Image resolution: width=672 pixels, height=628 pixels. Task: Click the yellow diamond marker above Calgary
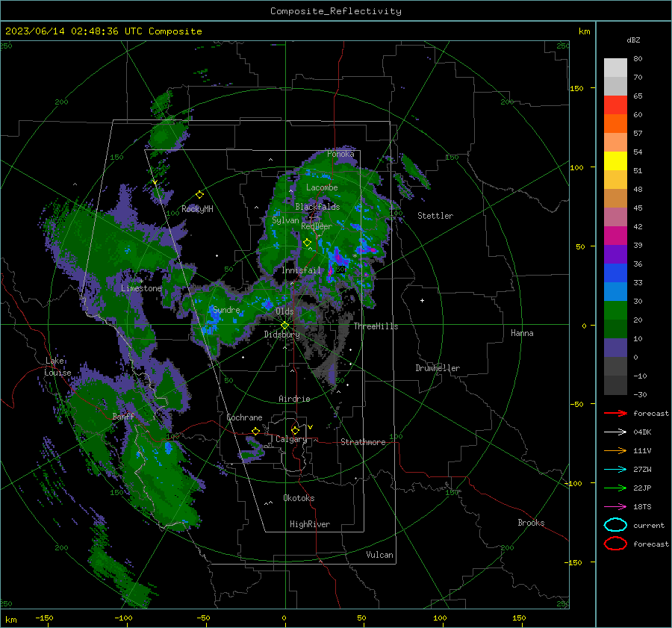[x=295, y=430]
